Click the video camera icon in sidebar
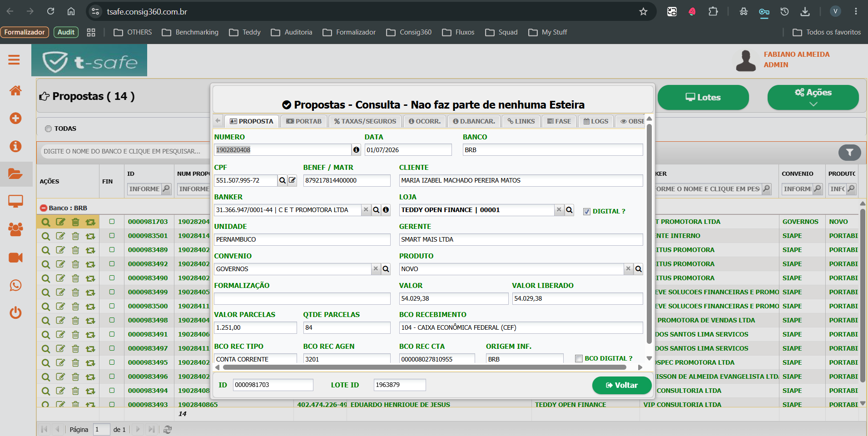Screen dimensions: 868x436 click(x=15, y=258)
